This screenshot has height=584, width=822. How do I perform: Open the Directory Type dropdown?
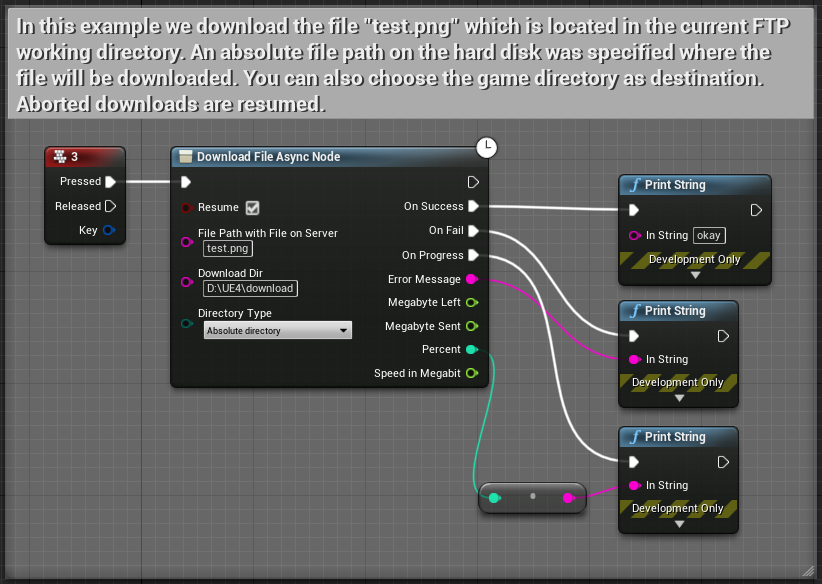pos(277,330)
